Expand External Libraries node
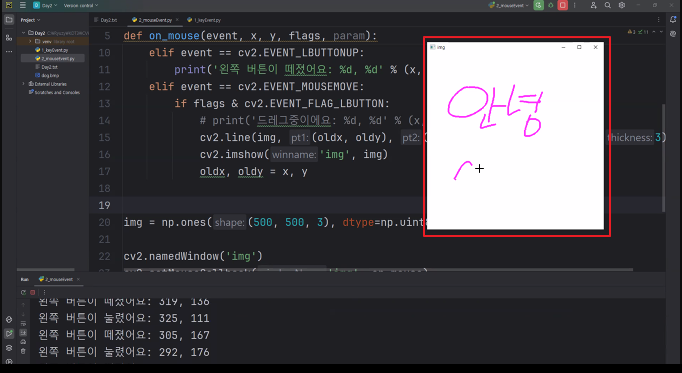Viewport: 682px width, 373px height. coord(23,83)
